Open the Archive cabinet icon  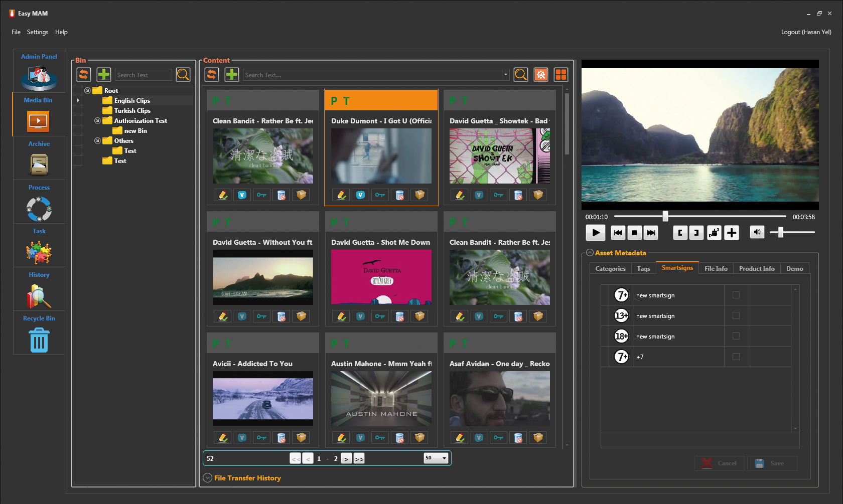coord(39,164)
